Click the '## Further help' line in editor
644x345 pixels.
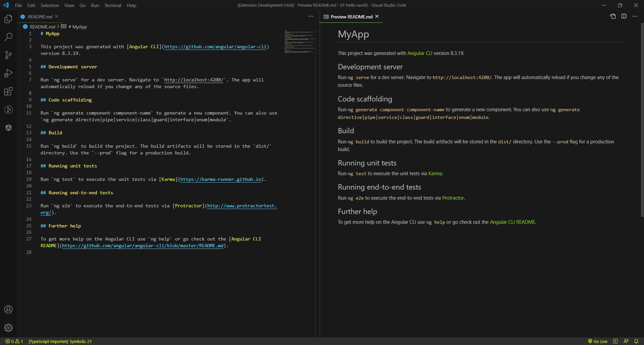coord(61,226)
